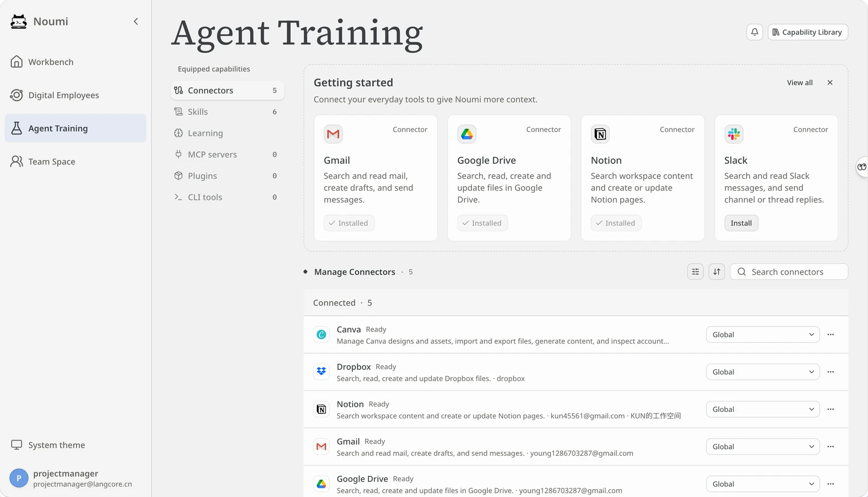Open Gmail row scope dropdown

(x=763, y=447)
